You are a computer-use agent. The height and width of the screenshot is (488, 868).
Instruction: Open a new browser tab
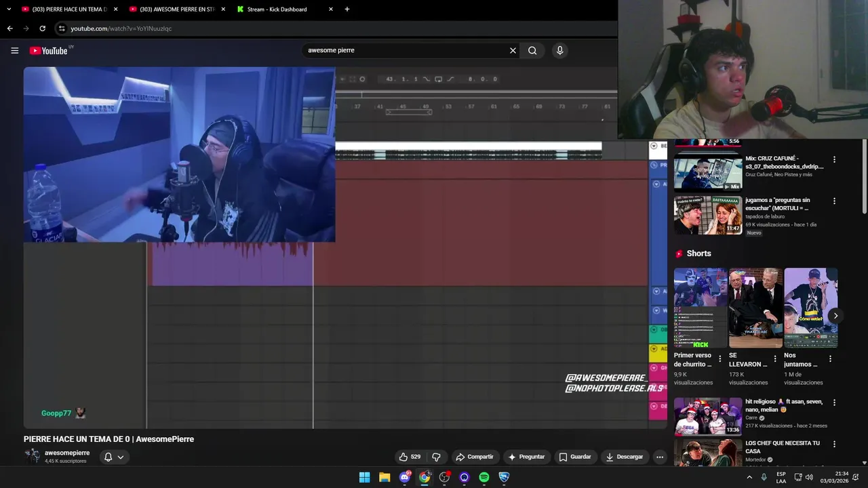[x=347, y=9]
